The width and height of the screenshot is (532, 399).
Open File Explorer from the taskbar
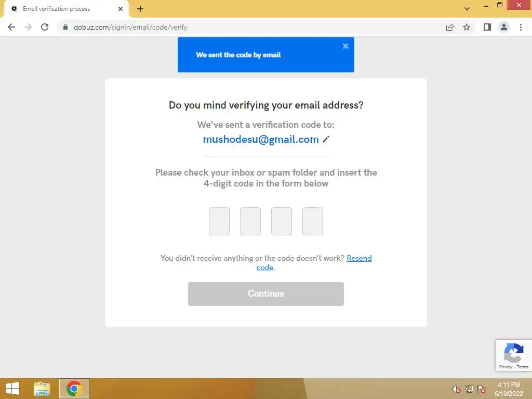[x=42, y=389]
